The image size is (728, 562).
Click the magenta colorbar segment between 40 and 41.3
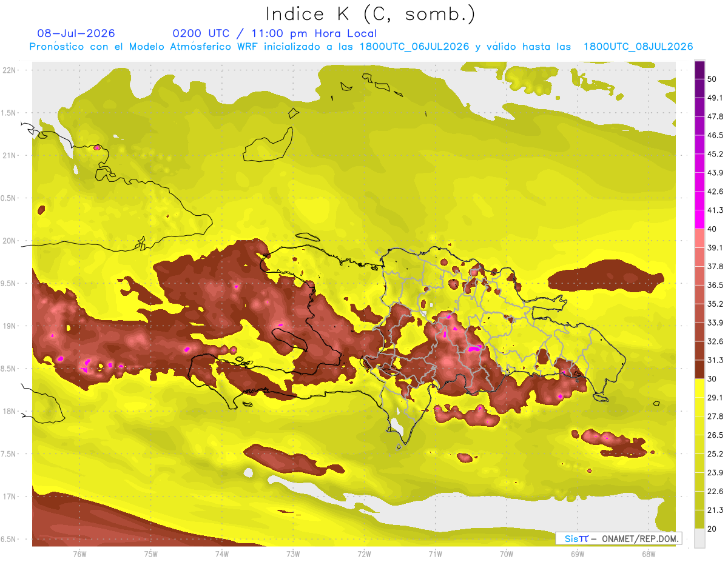699,219
